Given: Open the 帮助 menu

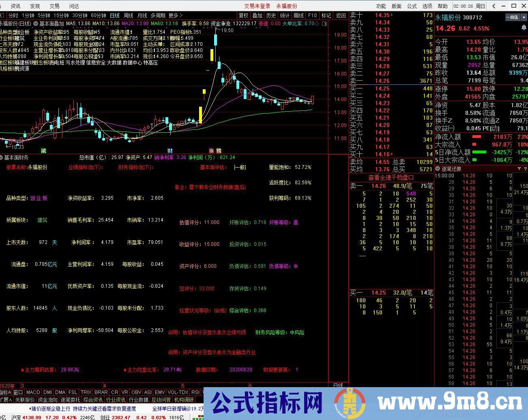Looking at the screenshot, I should (x=442, y=6).
